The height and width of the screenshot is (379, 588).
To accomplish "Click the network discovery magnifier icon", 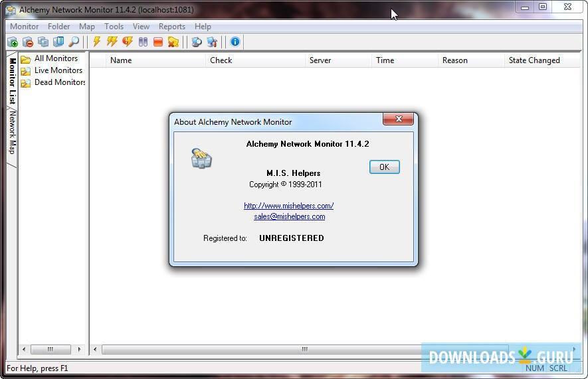I will click(x=197, y=42).
